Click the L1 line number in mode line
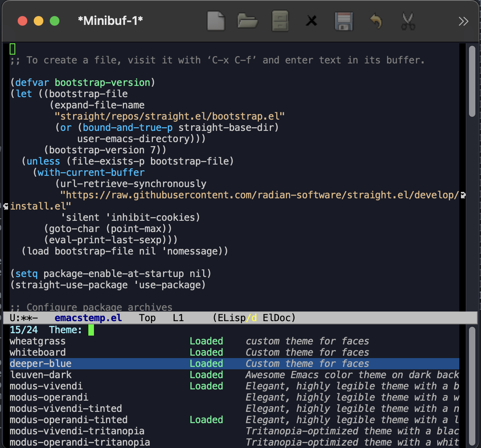 tap(178, 318)
